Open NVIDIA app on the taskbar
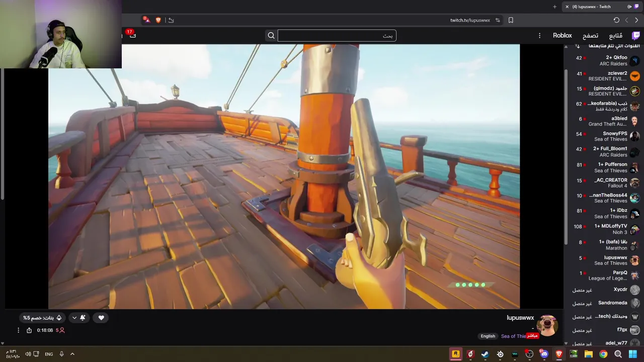The image size is (644, 362). click(574, 354)
